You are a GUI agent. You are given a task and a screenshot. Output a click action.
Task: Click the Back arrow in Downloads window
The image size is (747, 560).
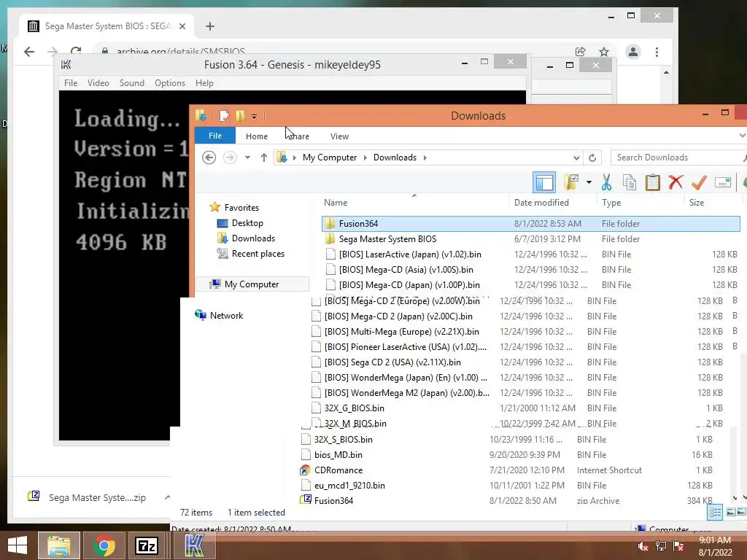pyautogui.click(x=209, y=157)
